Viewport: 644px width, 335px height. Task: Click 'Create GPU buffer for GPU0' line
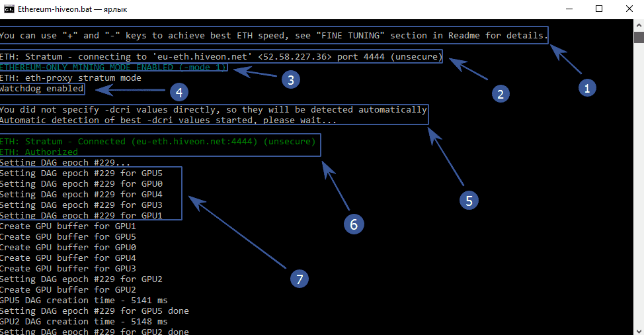(x=67, y=248)
